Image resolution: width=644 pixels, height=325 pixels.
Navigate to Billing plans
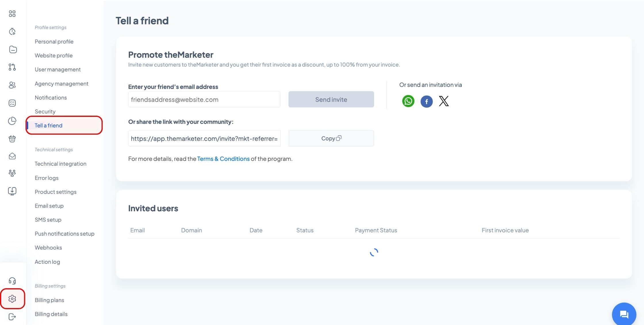[x=49, y=300]
